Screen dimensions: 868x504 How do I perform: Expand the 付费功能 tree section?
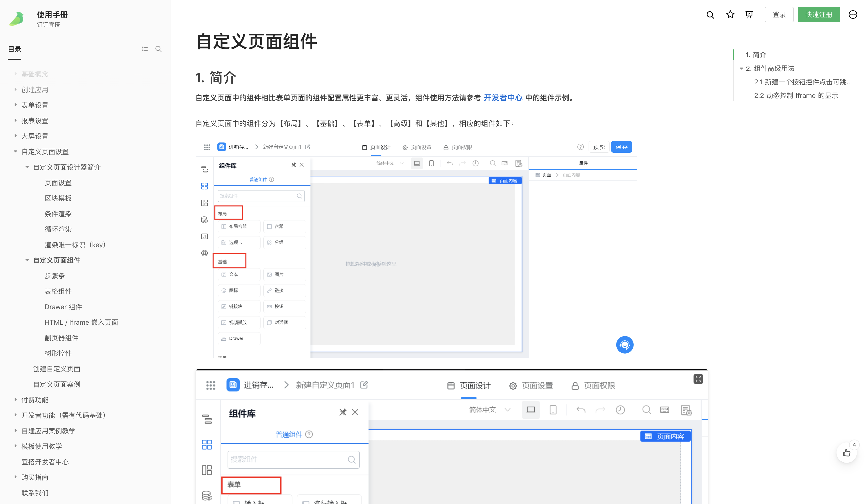click(x=16, y=400)
